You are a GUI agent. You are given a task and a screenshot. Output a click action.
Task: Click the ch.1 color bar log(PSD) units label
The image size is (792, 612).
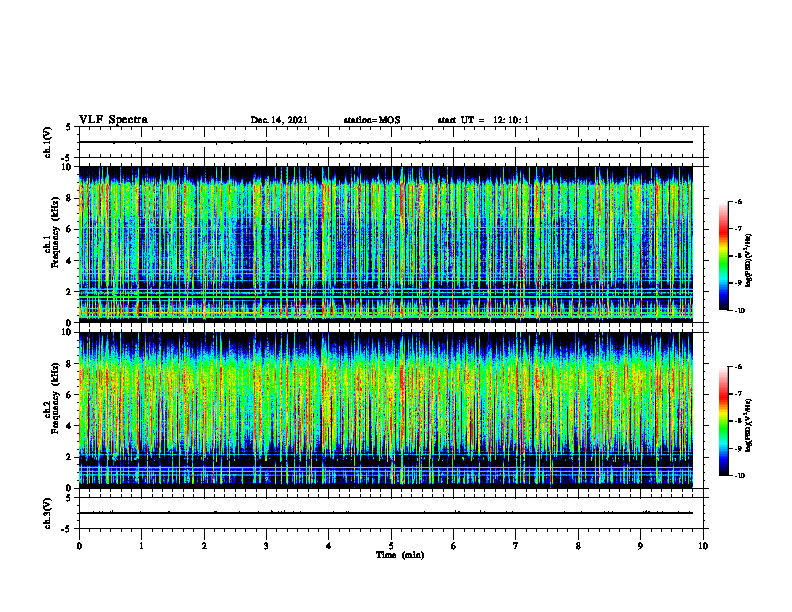749,261
